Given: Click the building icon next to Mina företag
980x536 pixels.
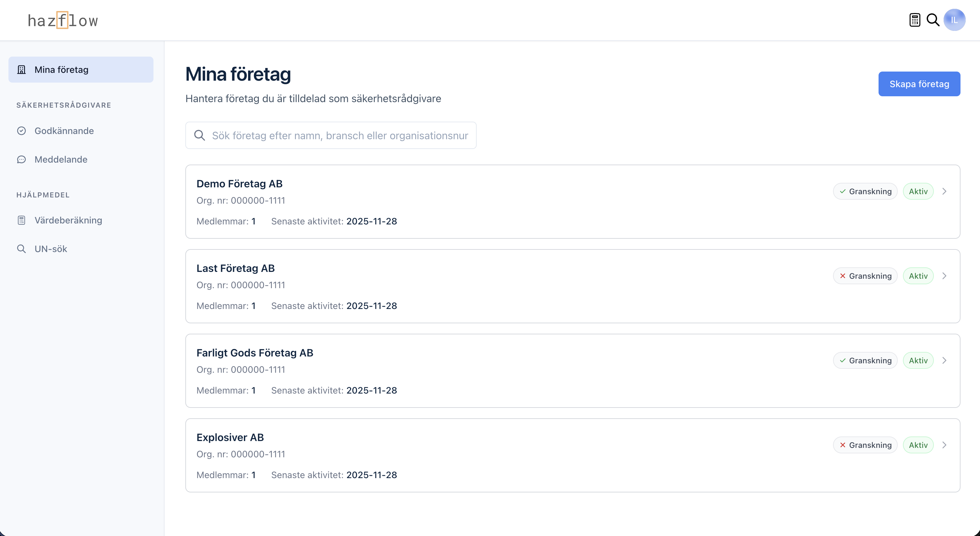Looking at the screenshot, I should 22,70.
